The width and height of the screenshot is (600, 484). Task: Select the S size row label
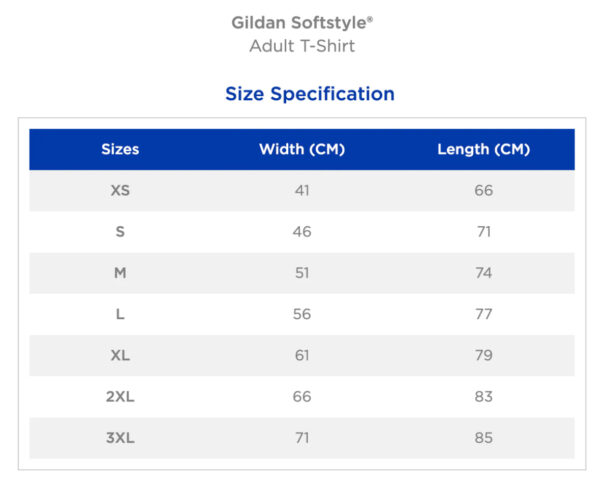[x=120, y=232]
